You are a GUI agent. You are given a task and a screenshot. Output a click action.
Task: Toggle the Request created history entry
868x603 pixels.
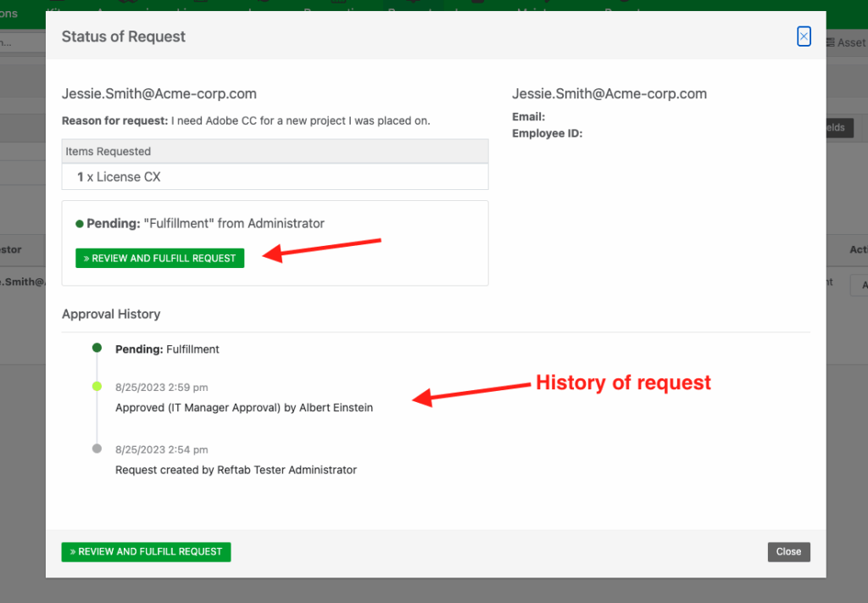tap(236, 469)
